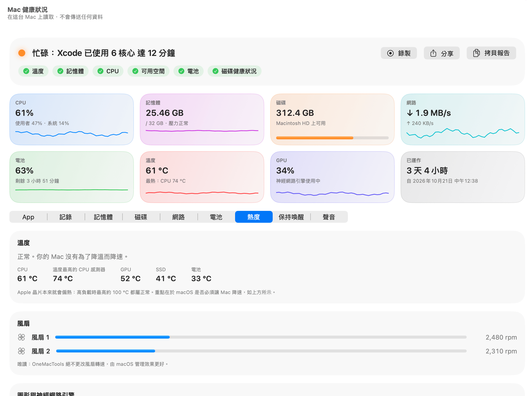
Task: Click the active 熱度 tab
Action: point(254,217)
